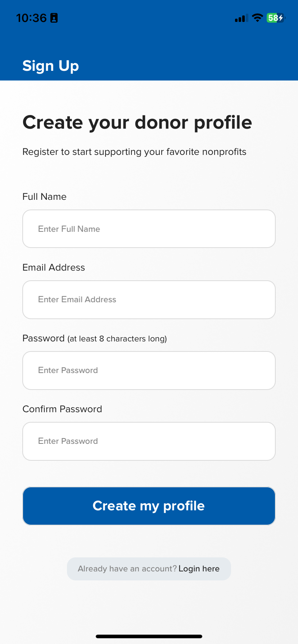Tap the battery charging indicator
298x644 pixels.
275,18
